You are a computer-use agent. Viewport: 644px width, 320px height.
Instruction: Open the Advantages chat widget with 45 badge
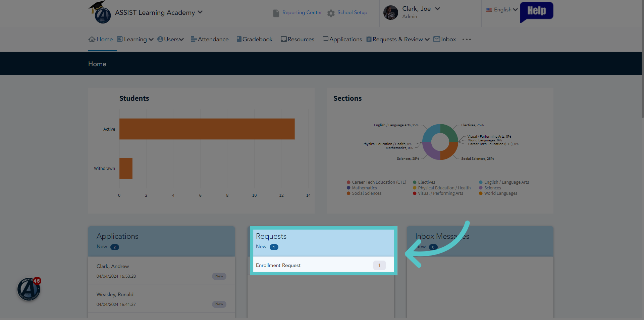click(x=29, y=289)
